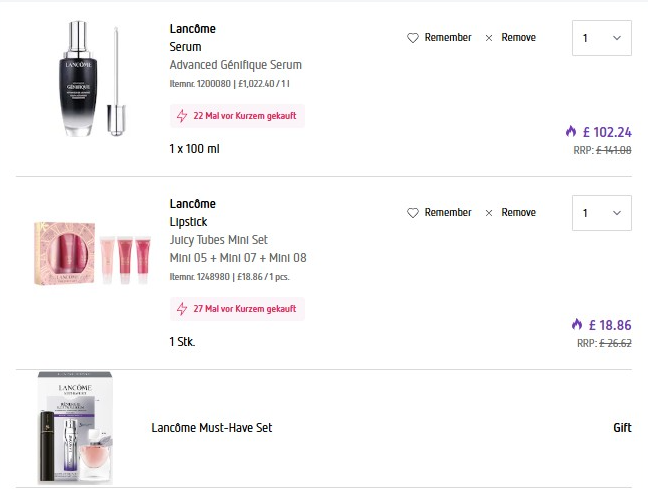Click the flame icon beside the £ 18.86 price

point(576,324)
